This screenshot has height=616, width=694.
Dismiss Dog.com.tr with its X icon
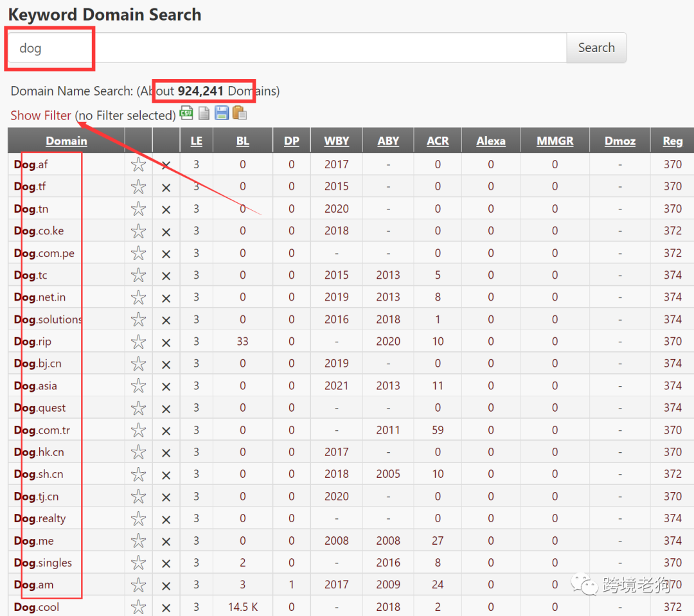tap(166, 431)
